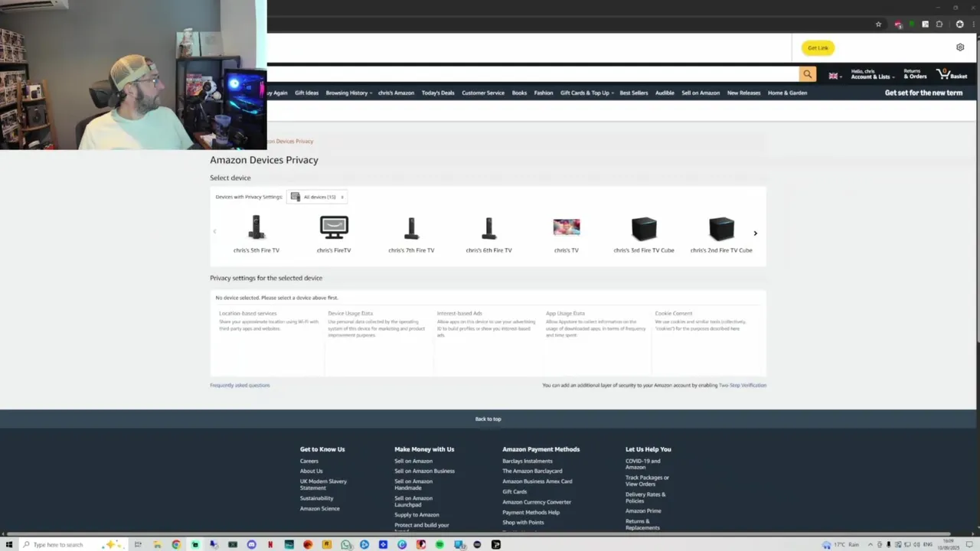Click Back to top
The width and height of the screenshot is (980, 551).
[488, 419]
